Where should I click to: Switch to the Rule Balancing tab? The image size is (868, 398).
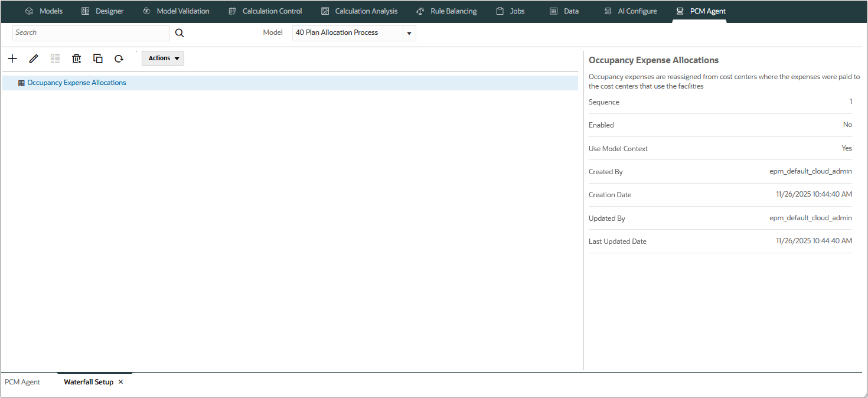[446, 11]
